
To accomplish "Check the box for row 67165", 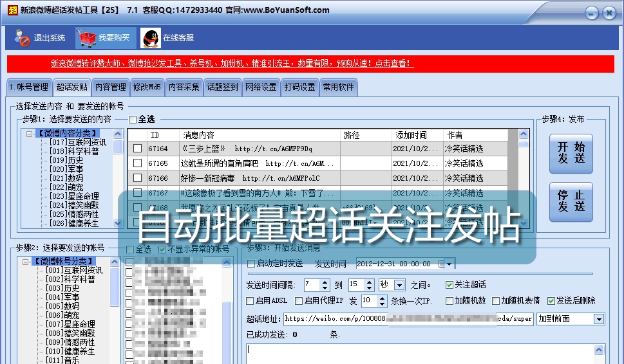I will (x=138, y=163).
